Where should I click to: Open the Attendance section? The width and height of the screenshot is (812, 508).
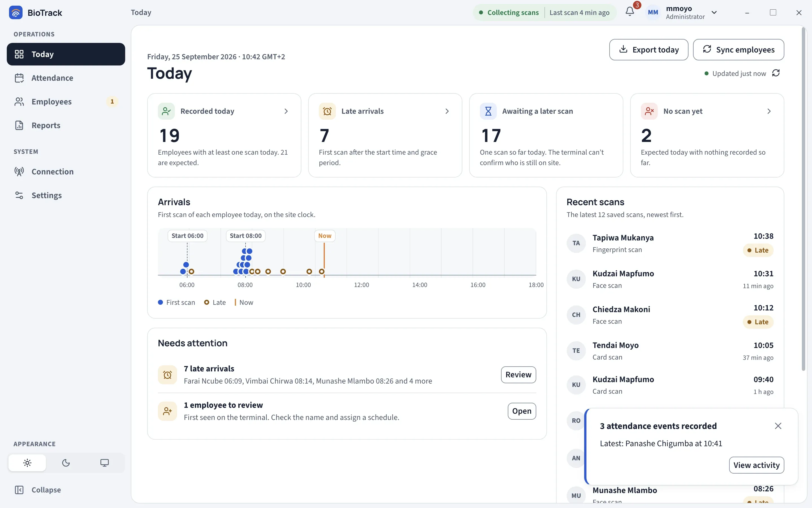click(66, 78)
